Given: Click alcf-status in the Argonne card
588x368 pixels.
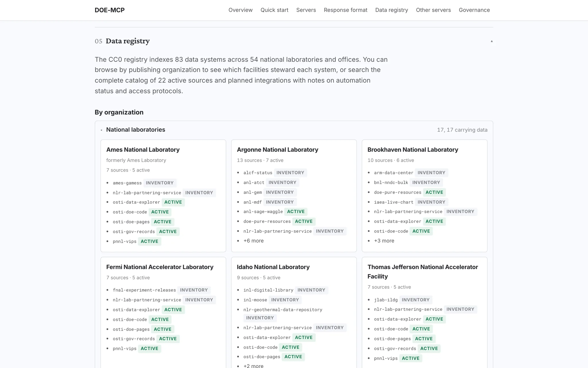Looking at the screenshot, I should pos(258,173).
